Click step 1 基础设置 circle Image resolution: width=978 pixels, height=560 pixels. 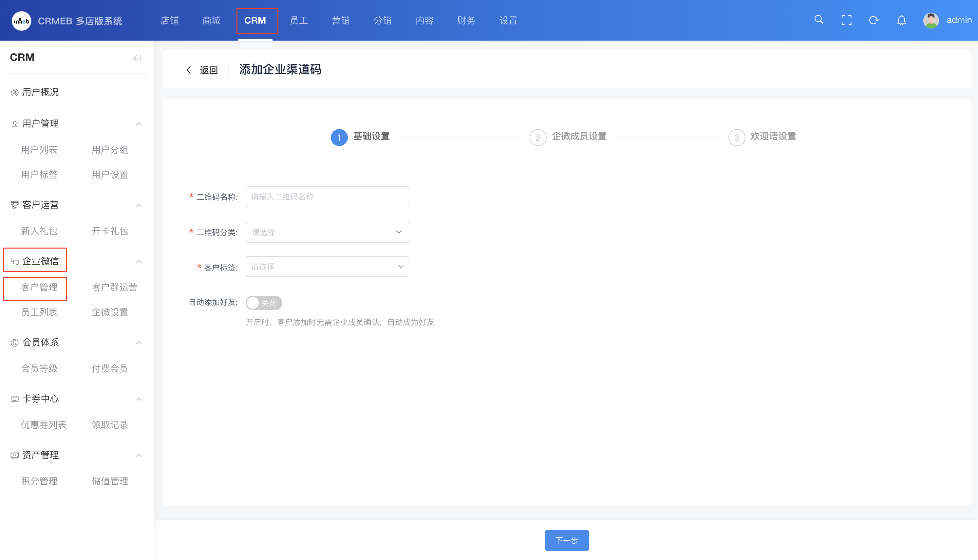pos(339,137)
